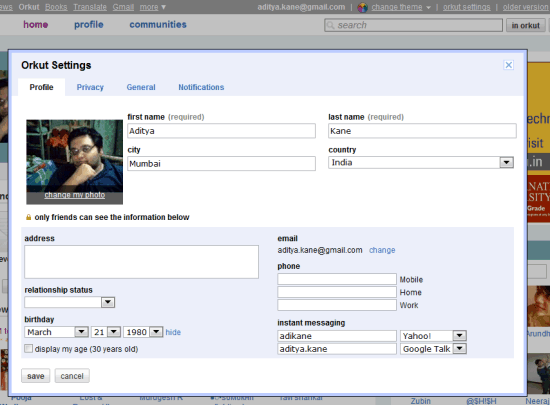The height and width of the screenshot is (405, 550).
Task: Click aditya.kane@gmail.com in top bar
Action: [301, 7]
